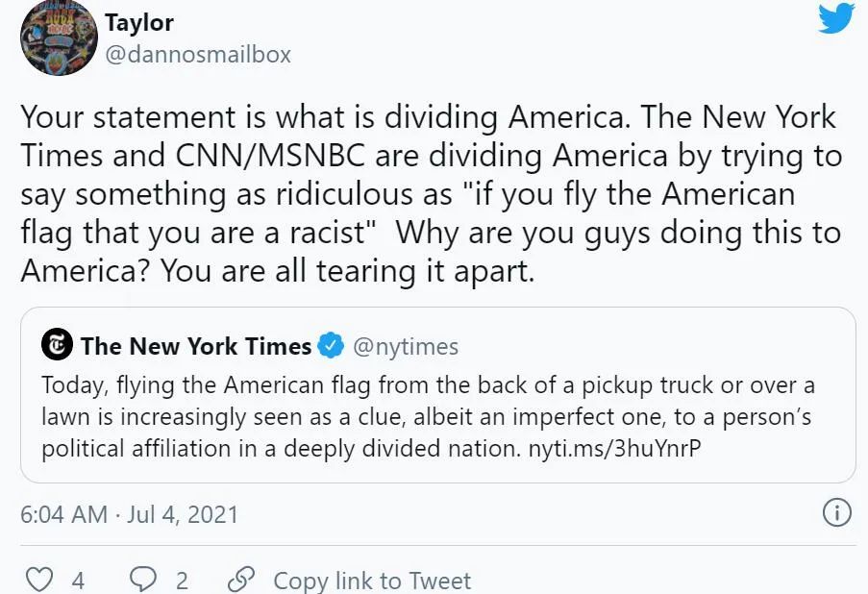Open the @dannosmailbox handle

click(198, 54)
